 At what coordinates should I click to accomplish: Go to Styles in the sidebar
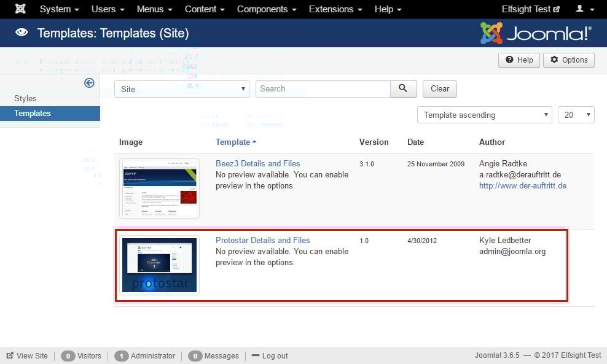[x=25, y=98]
